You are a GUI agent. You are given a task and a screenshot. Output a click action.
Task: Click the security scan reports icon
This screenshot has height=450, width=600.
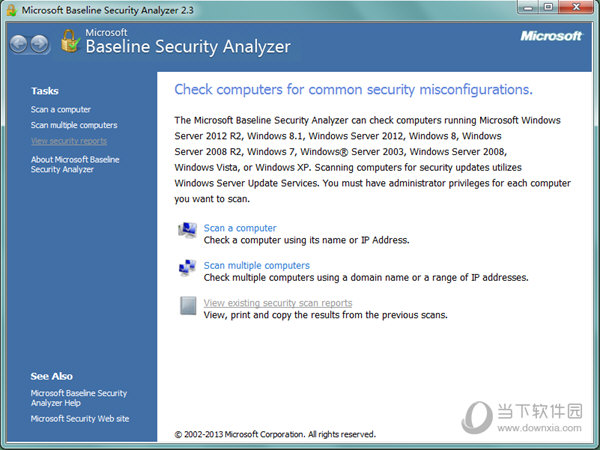(x=187, y=306)
